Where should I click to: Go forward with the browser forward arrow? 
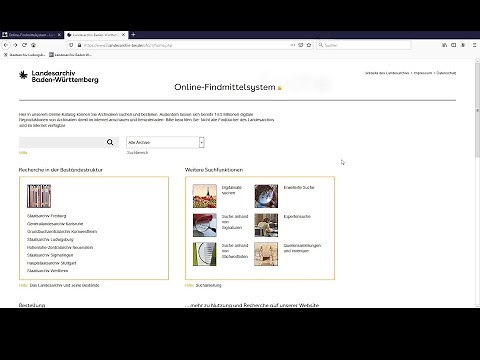point(15,45)
